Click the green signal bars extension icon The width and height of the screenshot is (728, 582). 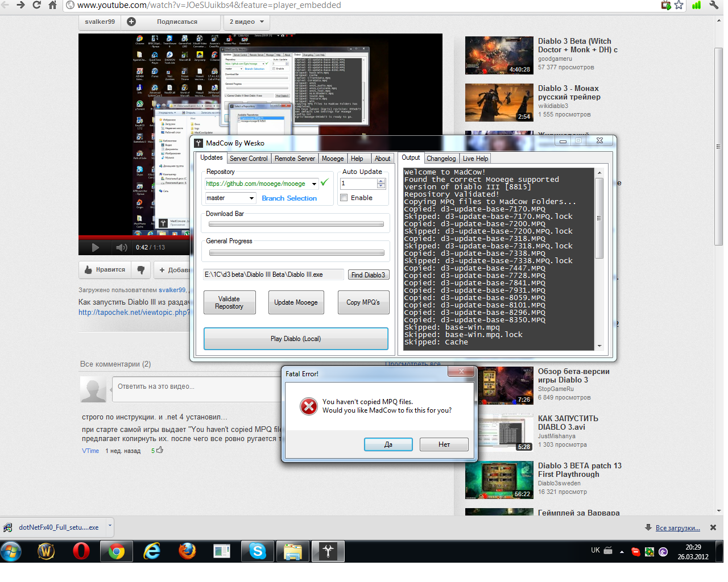pyautogui.click(x=696, y=5)
